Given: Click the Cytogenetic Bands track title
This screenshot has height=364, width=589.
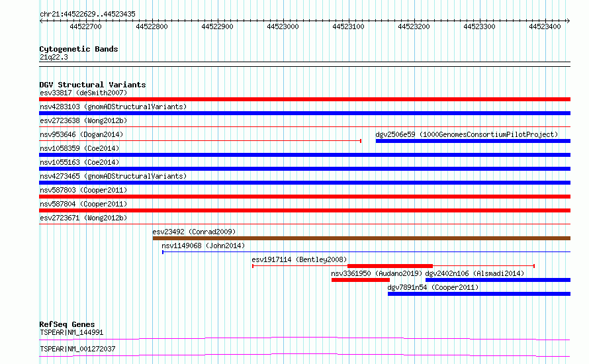Looking at the screenshot, I should 79,49.
